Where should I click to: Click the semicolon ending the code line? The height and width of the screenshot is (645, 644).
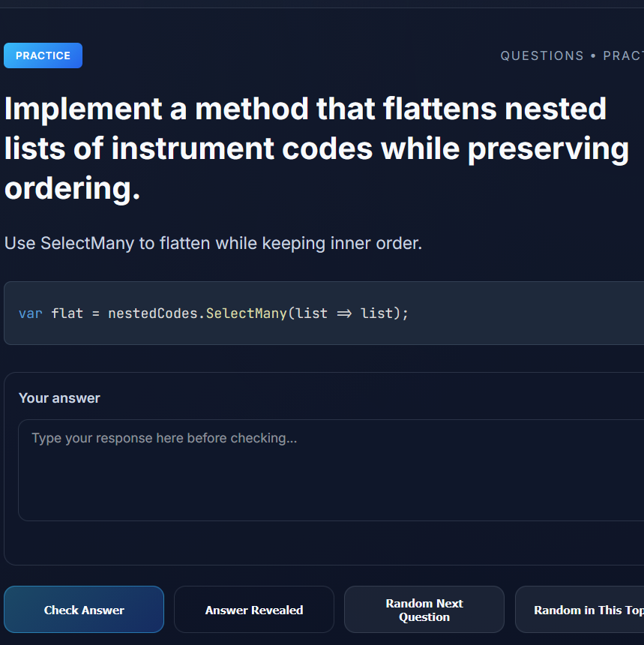(x=406, y=313)
